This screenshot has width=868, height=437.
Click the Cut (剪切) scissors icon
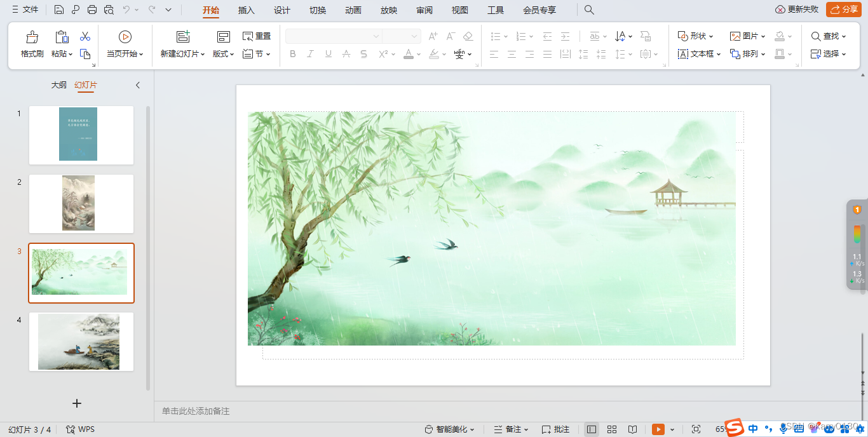pyautogui.click(x=86, y=36)
